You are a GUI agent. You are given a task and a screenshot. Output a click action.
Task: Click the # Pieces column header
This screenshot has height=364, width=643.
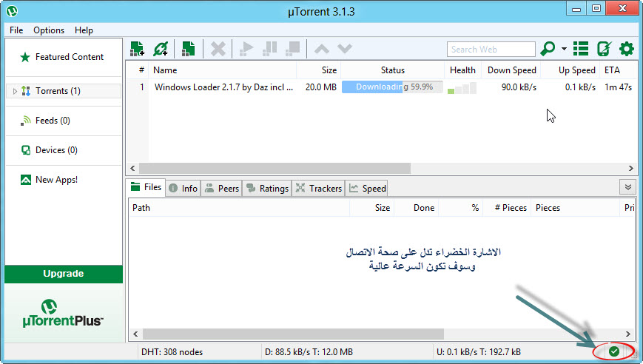[507, 208]
